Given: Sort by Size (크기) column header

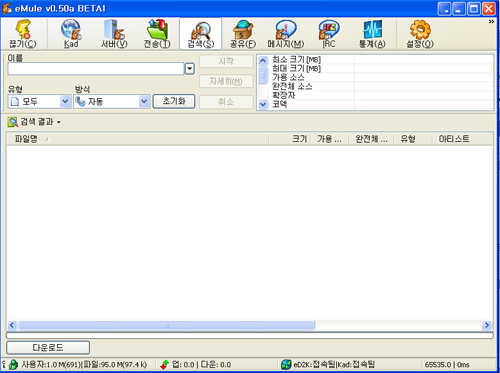Looking at the screenshot, I should click(x=290, y=139).
